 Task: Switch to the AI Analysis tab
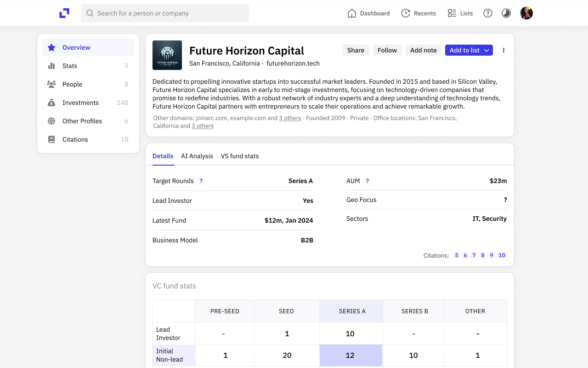197,156
